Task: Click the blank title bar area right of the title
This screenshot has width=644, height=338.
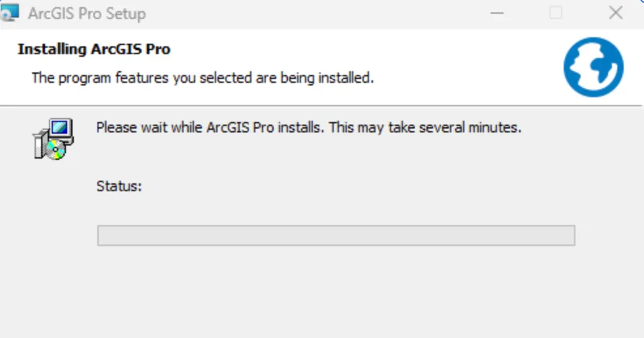Action: coord(314,14)
